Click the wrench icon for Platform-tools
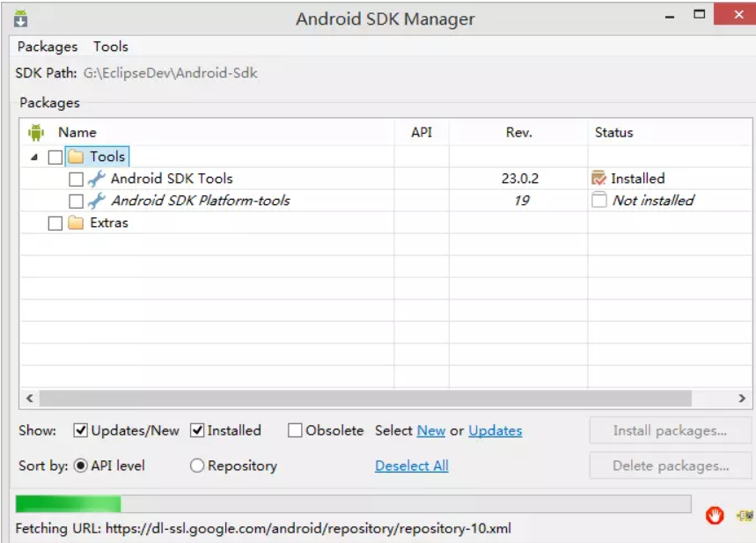Image resolution: width=756 pixels, height=543 pixels. click(97, 201)
